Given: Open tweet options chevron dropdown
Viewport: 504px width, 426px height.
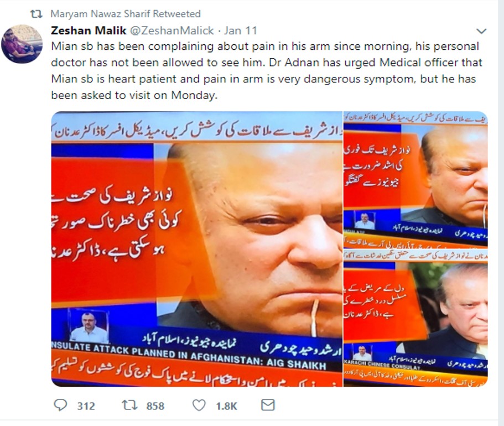Looking at the screenshot, I should click(481, 31).
